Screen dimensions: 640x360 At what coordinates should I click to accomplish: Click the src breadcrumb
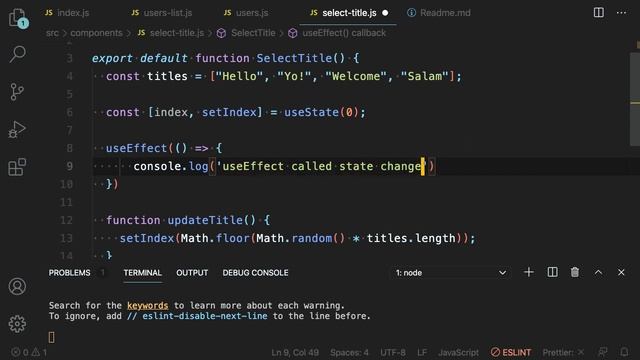[52, 33]
